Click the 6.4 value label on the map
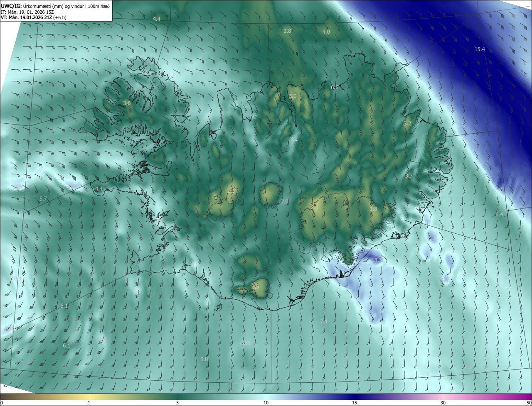 (499, 215)
